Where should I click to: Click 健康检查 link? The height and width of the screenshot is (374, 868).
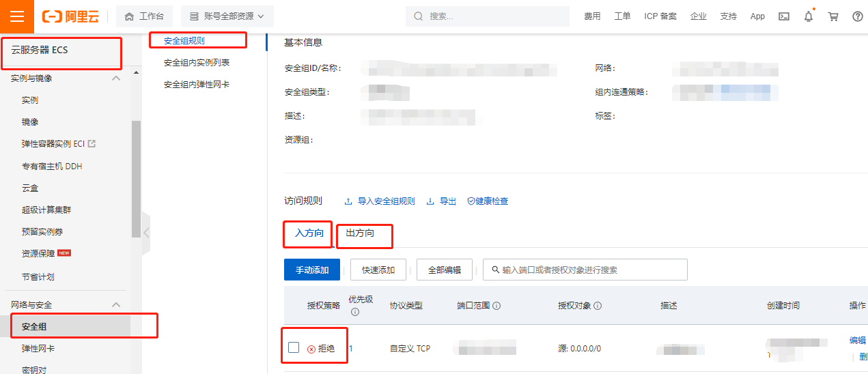click(488, 201)
